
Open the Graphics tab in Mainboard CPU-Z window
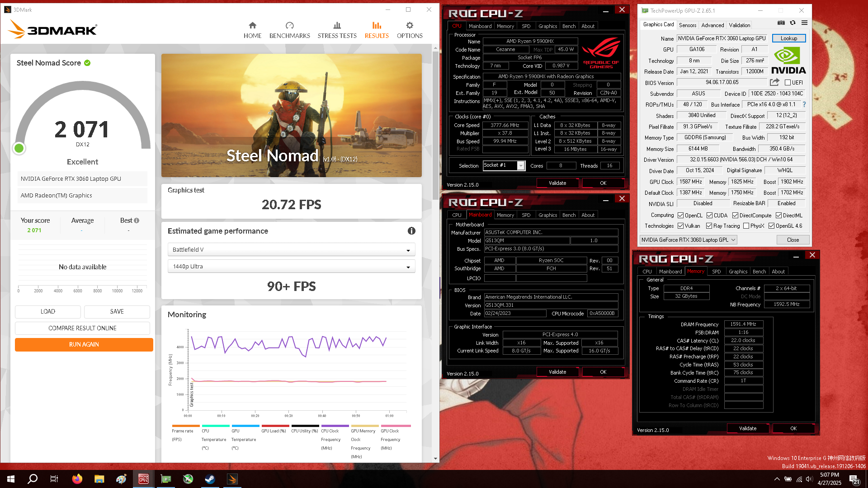tap(547, 215)
